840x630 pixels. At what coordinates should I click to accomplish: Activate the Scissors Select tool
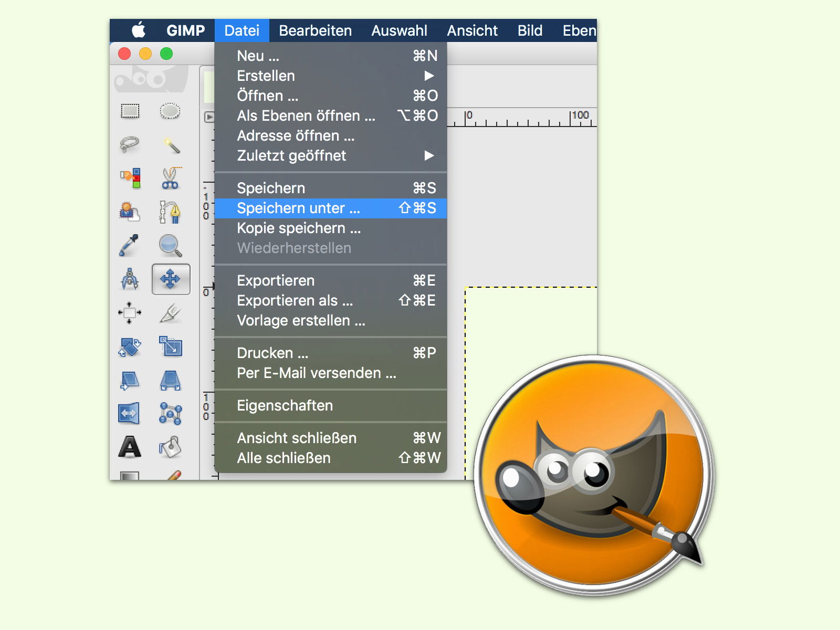tap(171, 178)
